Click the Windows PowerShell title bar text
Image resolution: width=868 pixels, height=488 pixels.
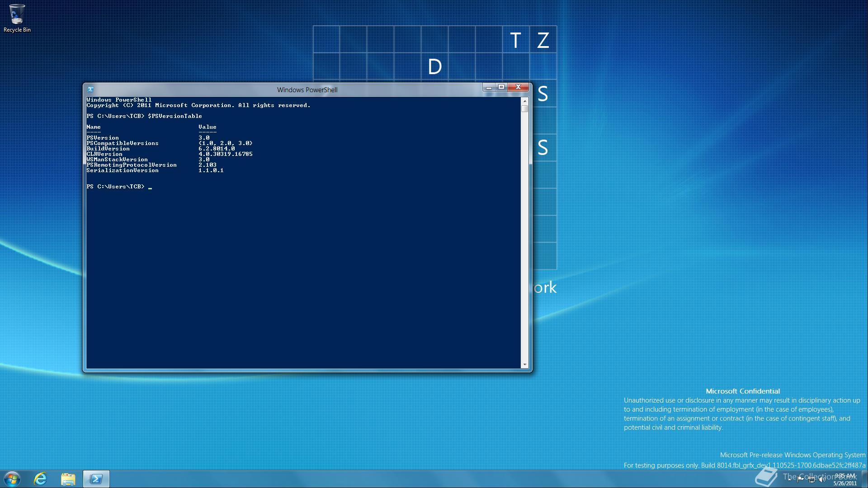pyautogui.click(x=307, y=90)
